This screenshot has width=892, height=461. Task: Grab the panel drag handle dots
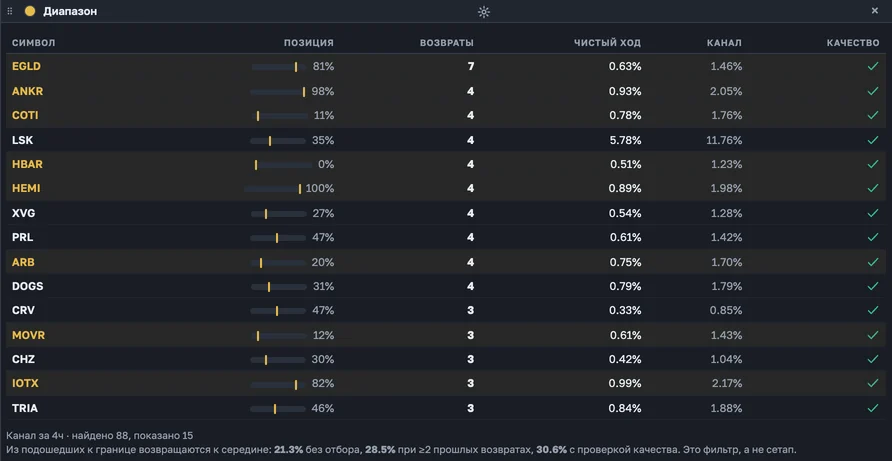click(10, 11)
